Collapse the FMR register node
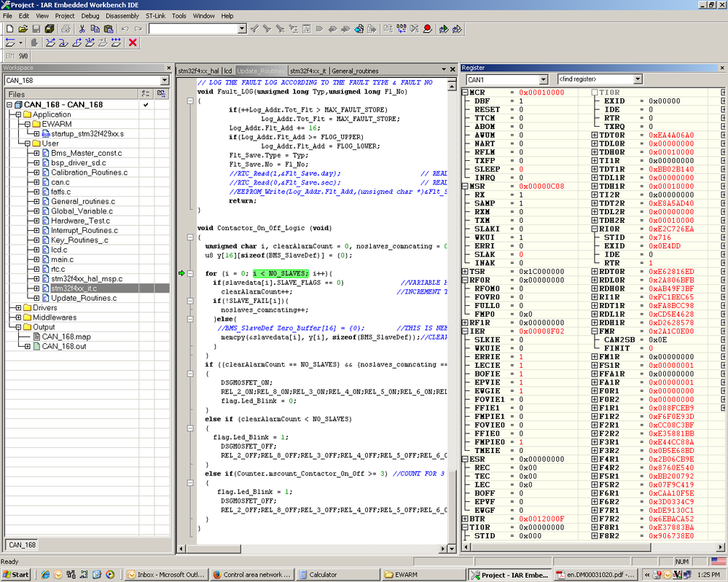 [595, 331]
